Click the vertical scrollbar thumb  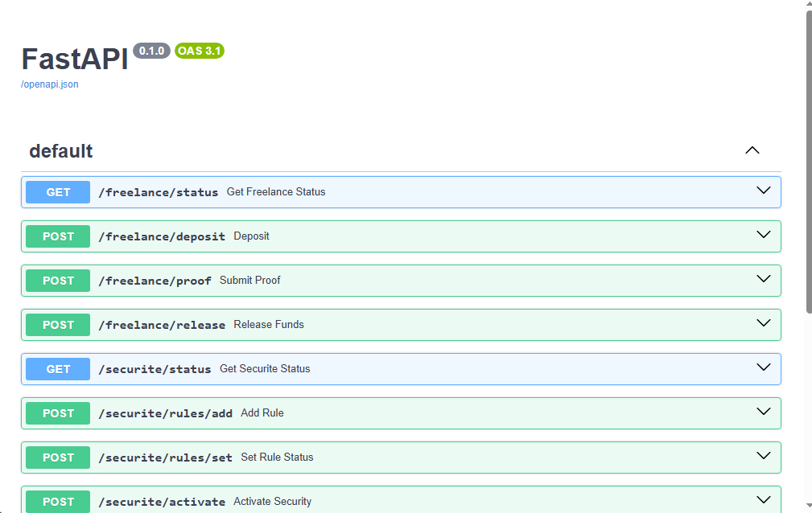click(x=809, y=161)
